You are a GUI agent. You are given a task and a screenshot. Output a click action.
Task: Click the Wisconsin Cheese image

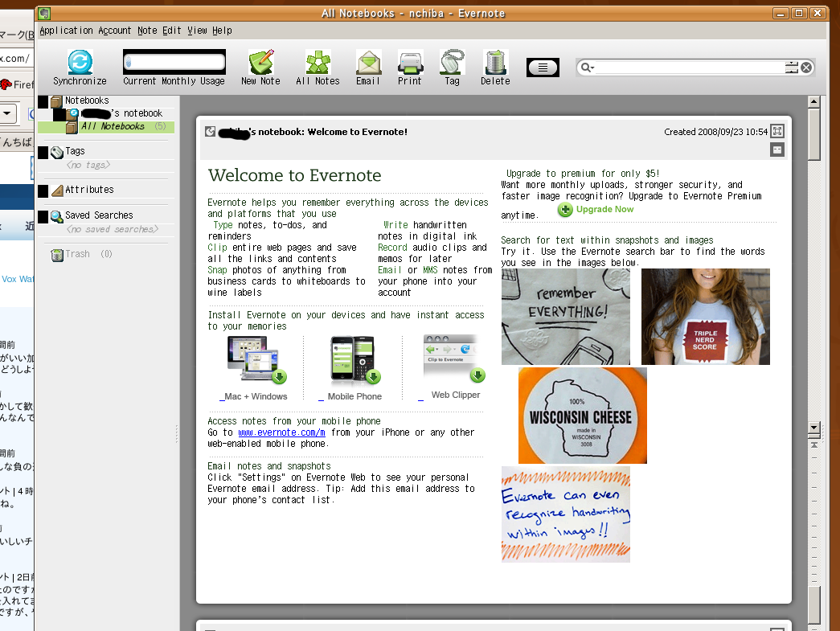coord(583,416)
